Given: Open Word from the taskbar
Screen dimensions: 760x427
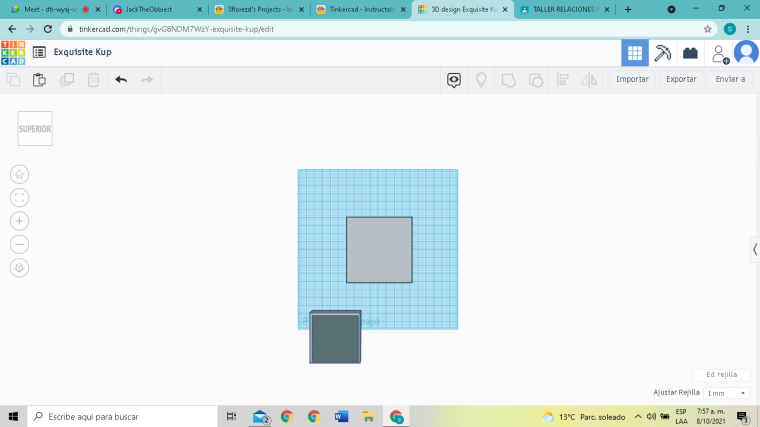Looking at the screenshot, I should click(x=341, y=416).
